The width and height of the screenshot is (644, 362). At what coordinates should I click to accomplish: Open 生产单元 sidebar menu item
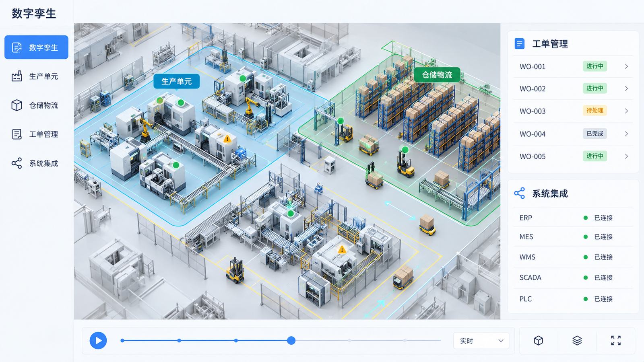point(36,76)
